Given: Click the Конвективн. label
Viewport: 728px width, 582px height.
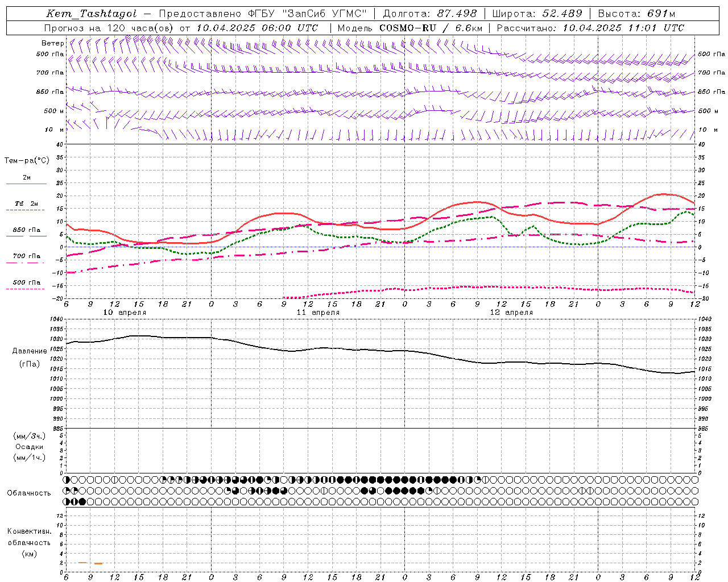Looking at the screenshot, I should click(x=30, y=531).
